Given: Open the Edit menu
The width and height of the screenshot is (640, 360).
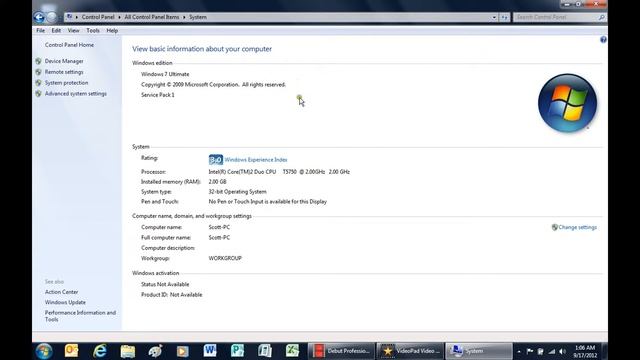Looking at the screenshot, I should pyautogui.click(x=56, y=31).
